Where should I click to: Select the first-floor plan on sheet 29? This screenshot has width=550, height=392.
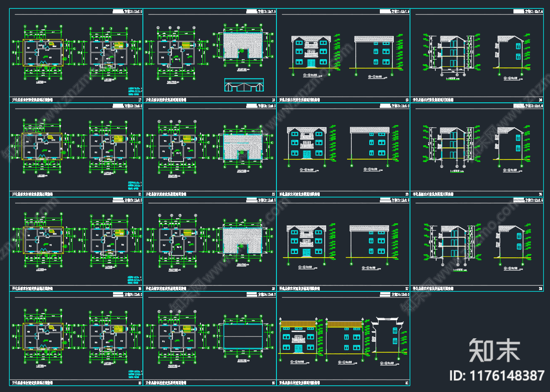point(43,336)
